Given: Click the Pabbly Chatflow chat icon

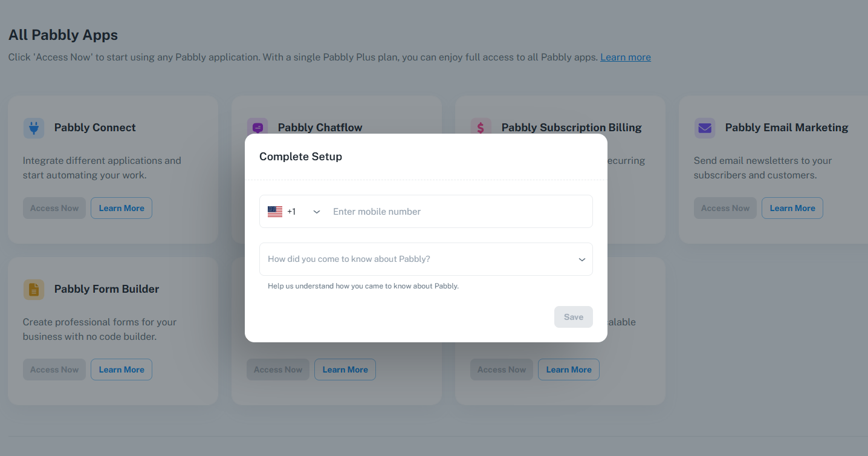Looking at the screenshot, I should pyautogui.click(x=257, y=128).
